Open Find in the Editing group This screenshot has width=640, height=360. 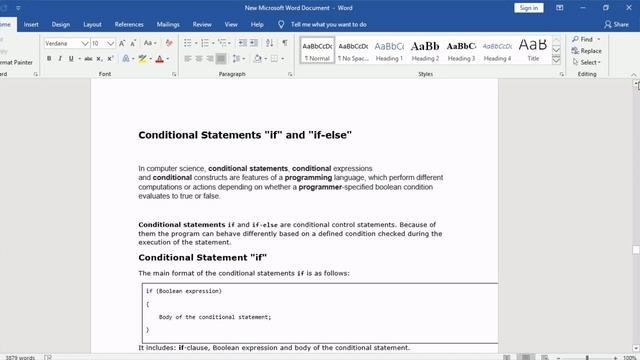click(582, 39)
